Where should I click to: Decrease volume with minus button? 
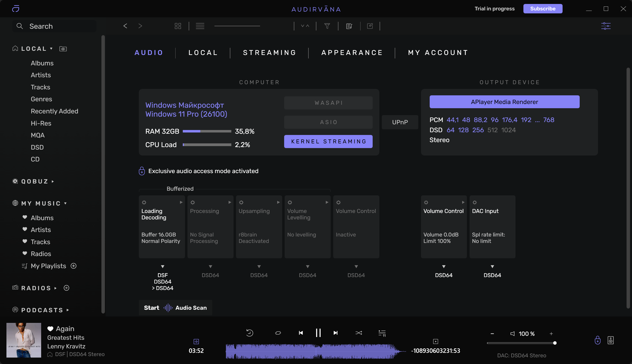[x=492, y=334]
